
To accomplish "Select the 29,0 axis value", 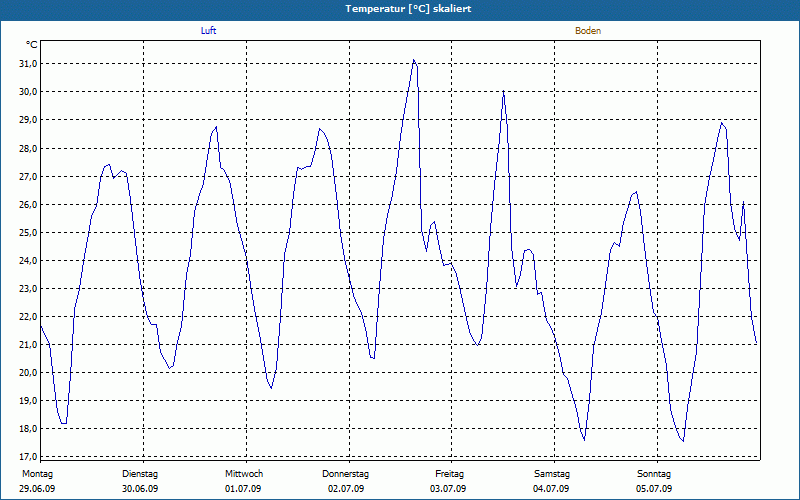I will (x=28, y=120).
